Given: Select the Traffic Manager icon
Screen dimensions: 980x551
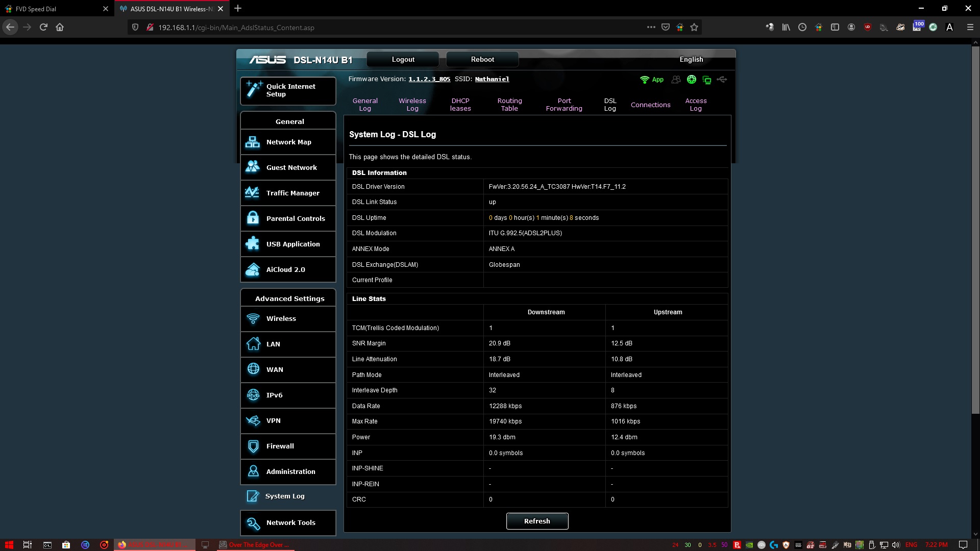Looking at the screenshot, I should pyautogui.click(x=253, y=192).
